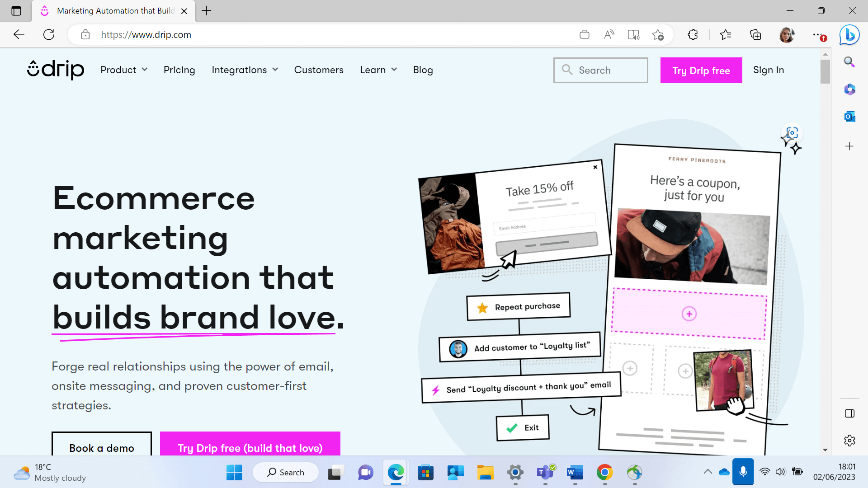The width and height of the screenshot is (868, 488).
Task: Open the volume control in system tray
Action: click(781, 472)
